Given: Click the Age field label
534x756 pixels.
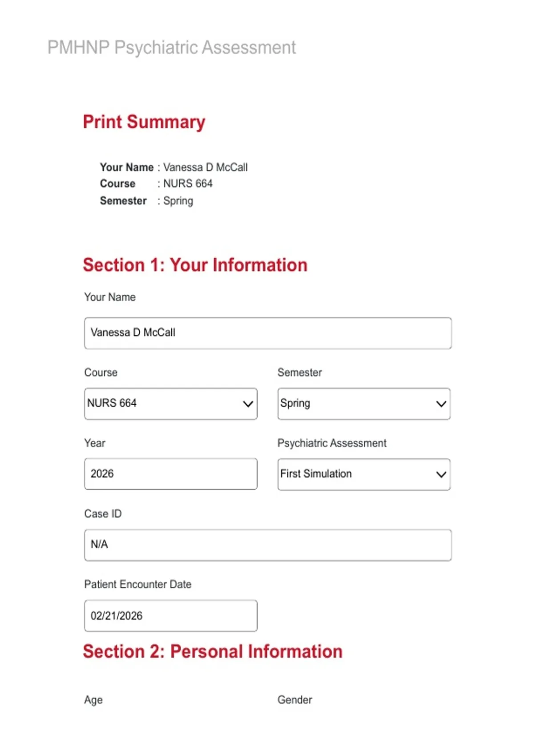Looking at the screenshot, I should (x=93, y=700).
